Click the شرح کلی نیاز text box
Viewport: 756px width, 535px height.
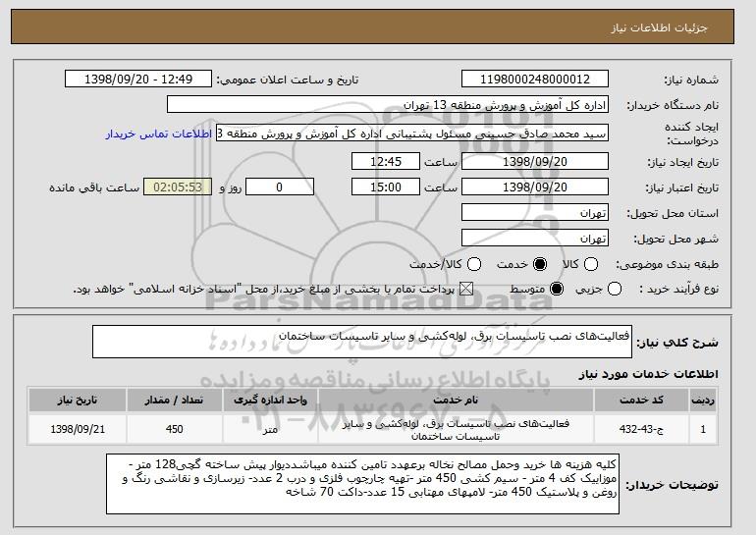[362, 342]
